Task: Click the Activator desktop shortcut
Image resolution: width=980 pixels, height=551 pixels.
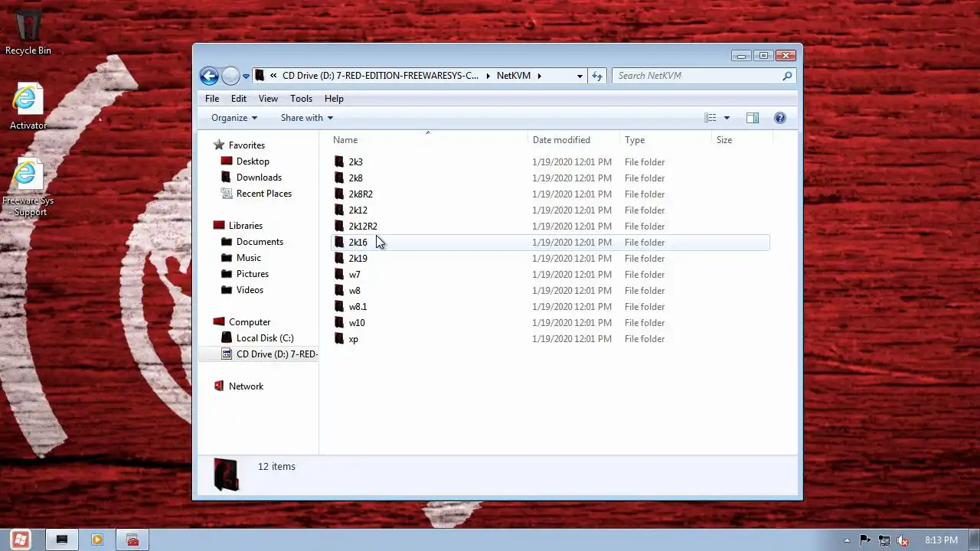Action: [28, 106]
